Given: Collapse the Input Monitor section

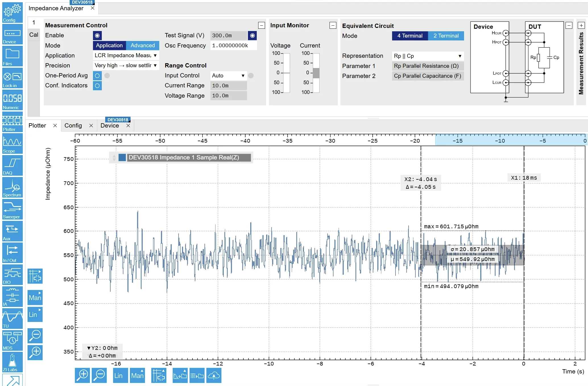Looking at the screenshot, I should click(333, 25).
